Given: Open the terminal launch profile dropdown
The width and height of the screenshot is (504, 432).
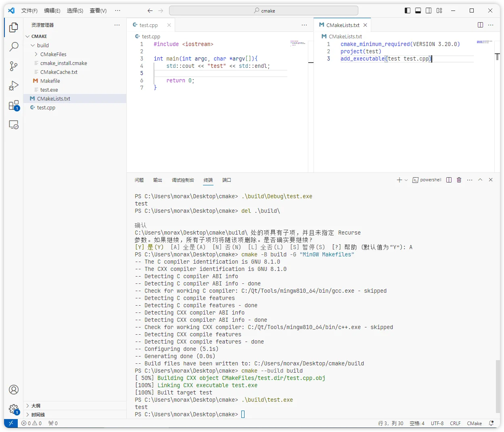Looking at the screenshot, I should [406, 180].
